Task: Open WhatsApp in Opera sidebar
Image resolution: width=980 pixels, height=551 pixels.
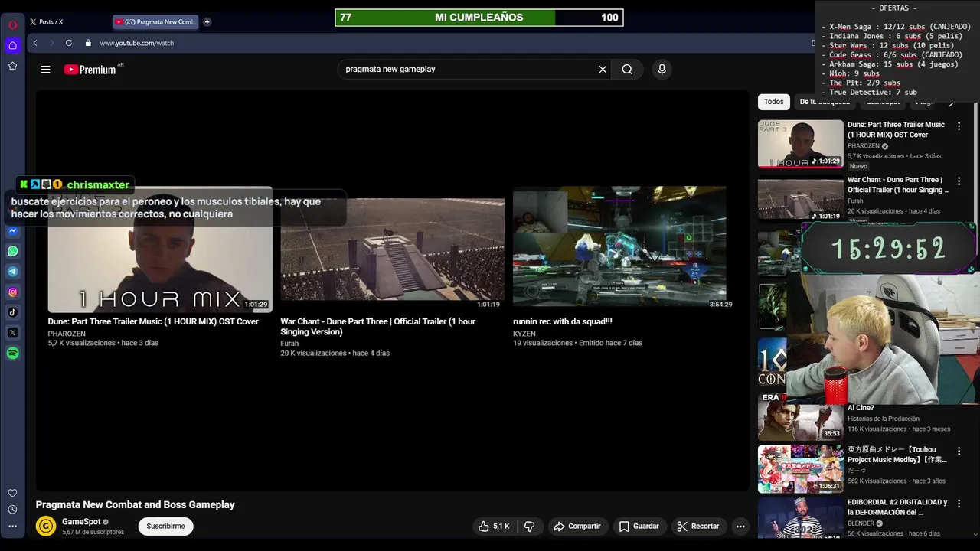Action: (x=13, y=251)
